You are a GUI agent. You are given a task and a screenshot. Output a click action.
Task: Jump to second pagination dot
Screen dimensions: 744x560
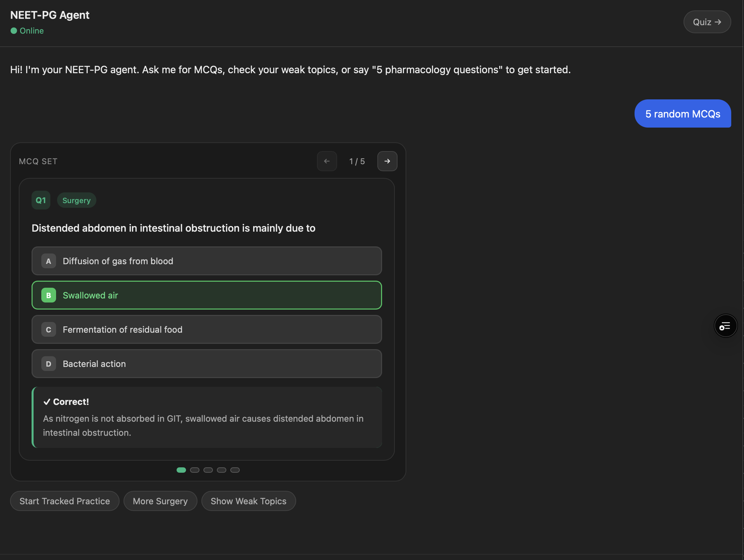[x=194, y=470]
